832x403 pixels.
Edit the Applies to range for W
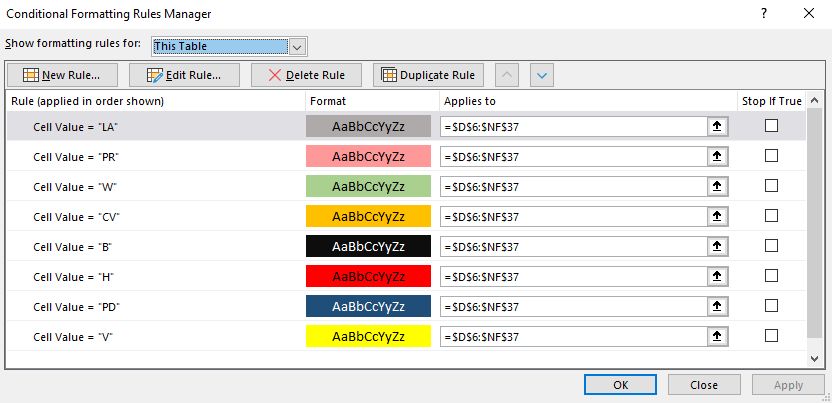pyautogui.click(x=574, y=187)
